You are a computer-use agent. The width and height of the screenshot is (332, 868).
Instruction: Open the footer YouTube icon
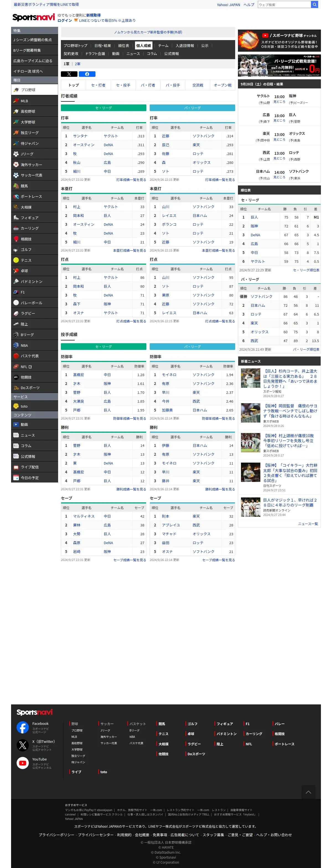(x=23, y=763)
